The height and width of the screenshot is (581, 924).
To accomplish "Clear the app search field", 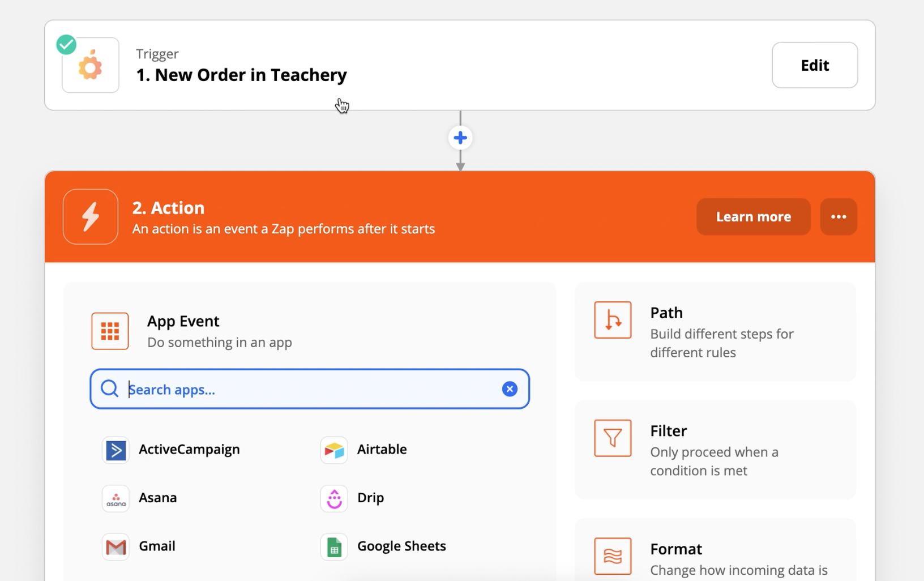I will (x=510, y=389).
